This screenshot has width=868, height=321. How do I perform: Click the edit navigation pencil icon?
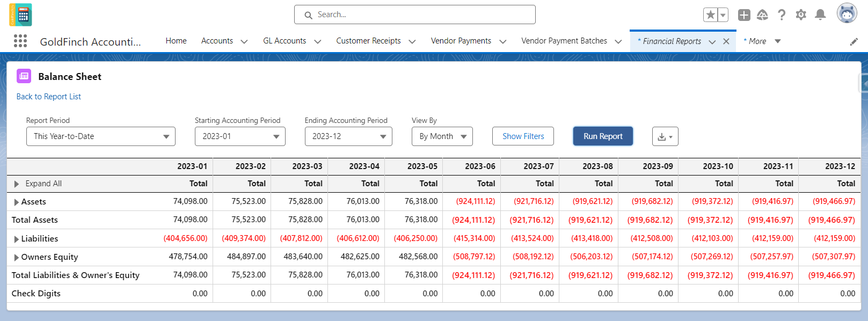click(854, 41)
